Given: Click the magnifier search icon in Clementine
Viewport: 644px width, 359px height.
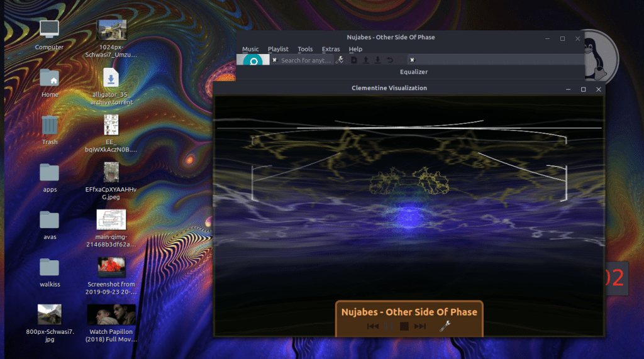Looking at the screenshot, I should [x=253, y=61].
